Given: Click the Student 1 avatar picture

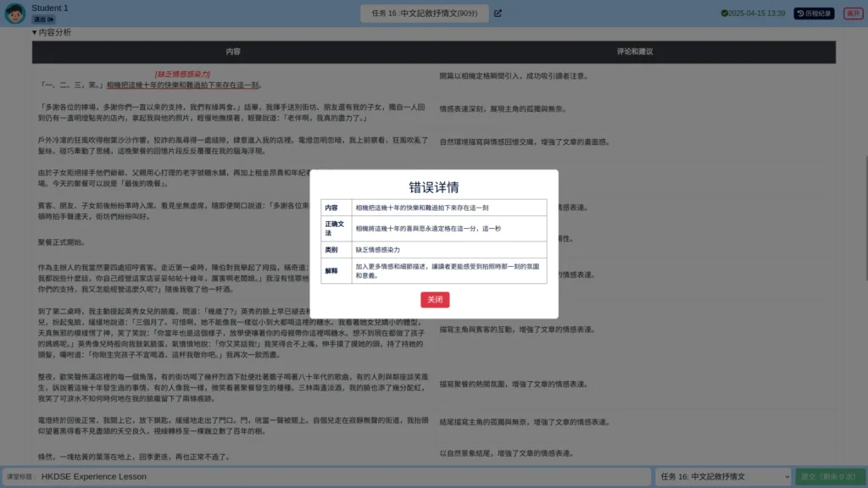Looking at the screenshot, I should 15,14.
